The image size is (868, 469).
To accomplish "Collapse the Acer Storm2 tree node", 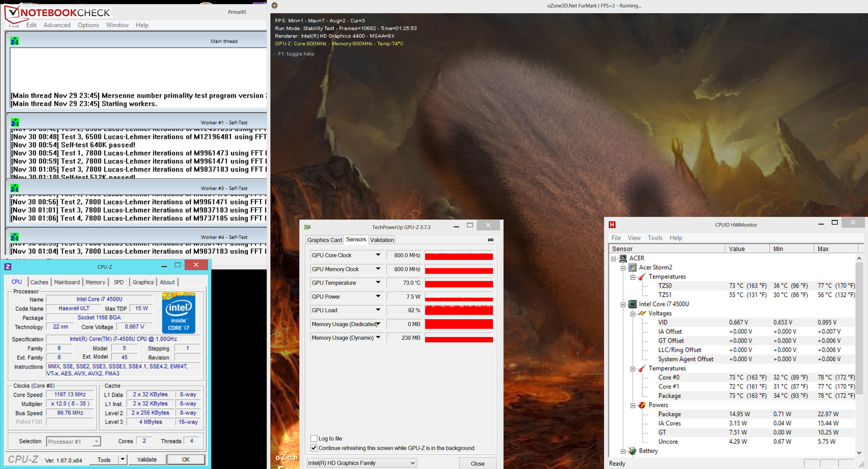I will click(x=623, y=268).
